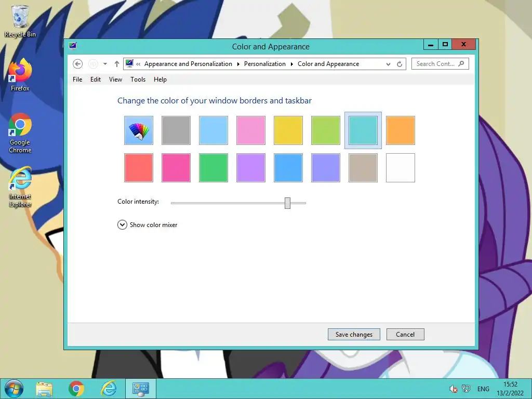Select the dark green color swatch
The height and width of the screenshot is (399, 532).
[214, 168]
